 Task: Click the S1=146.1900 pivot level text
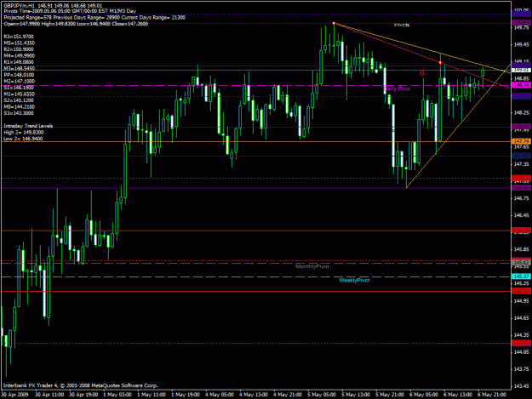coord(19,88)
